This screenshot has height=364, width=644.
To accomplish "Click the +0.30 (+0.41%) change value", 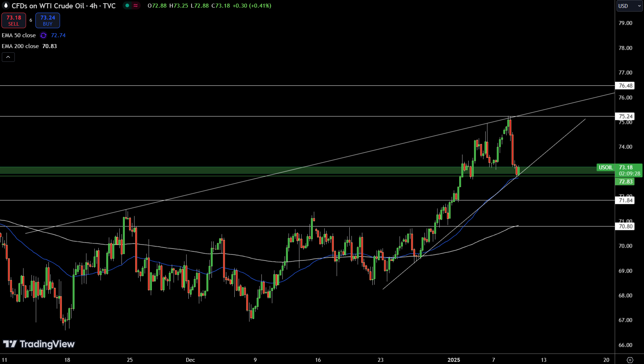I will [251, 6].
